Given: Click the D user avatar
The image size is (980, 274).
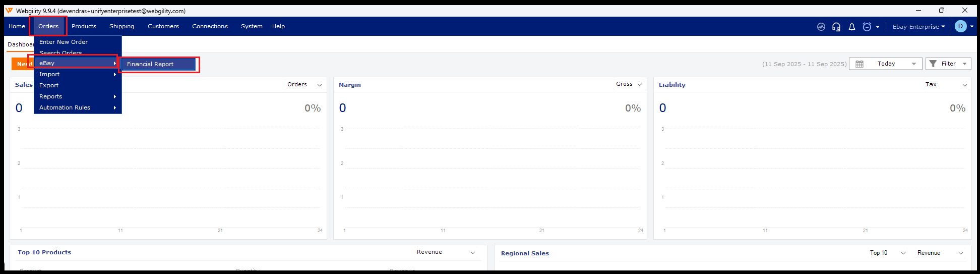Looking at the screenshot, I should point(961,26).
